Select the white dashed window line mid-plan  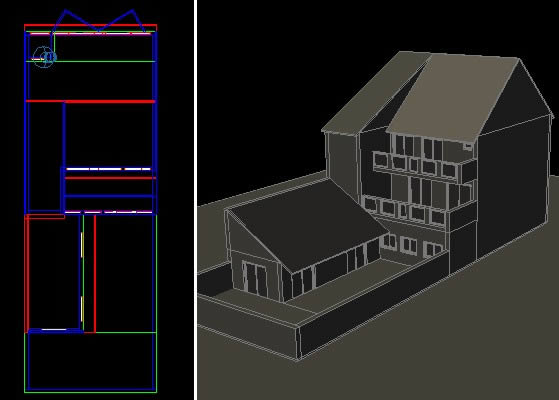[x=108, y=169]
